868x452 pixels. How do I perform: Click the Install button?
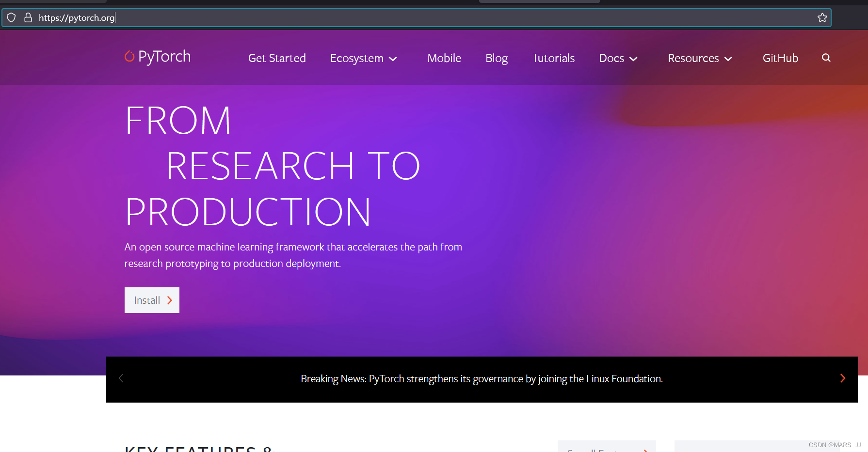[152, 300]
